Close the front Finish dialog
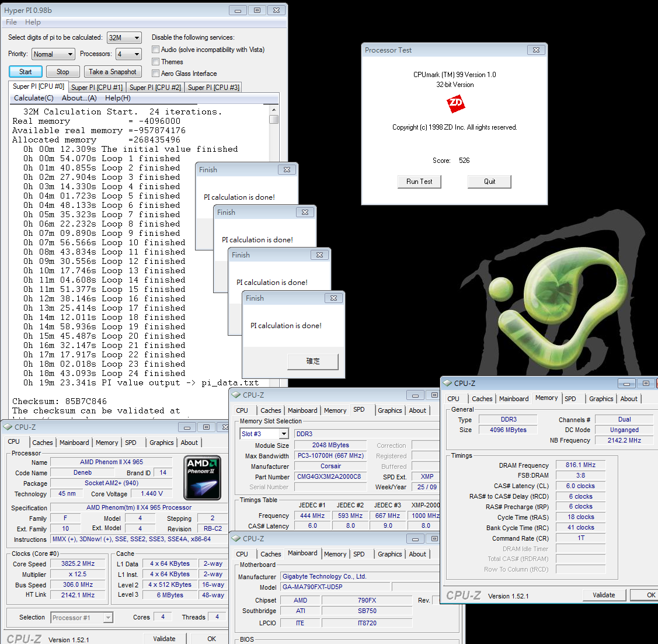 [x=333, y=298]
